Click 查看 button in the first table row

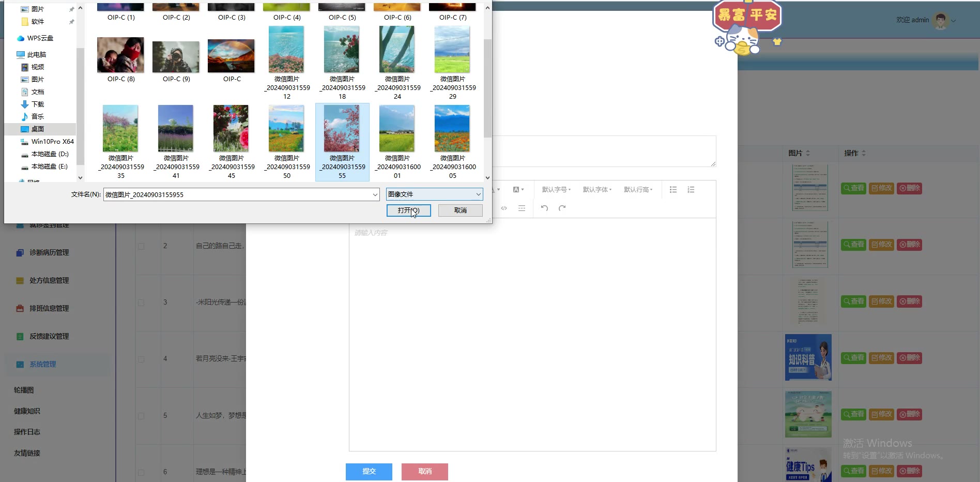tap(853, 188)
